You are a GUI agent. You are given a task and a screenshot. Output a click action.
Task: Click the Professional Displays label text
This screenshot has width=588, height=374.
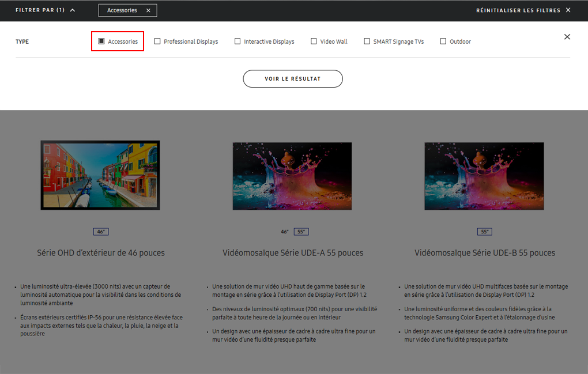coord(191,41)
